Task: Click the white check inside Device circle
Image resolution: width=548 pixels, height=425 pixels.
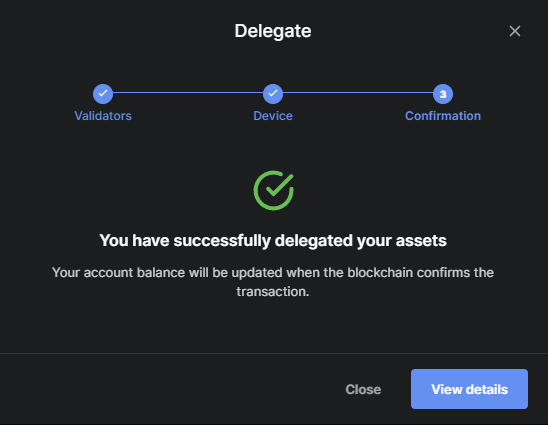Action: click(273, 93)
